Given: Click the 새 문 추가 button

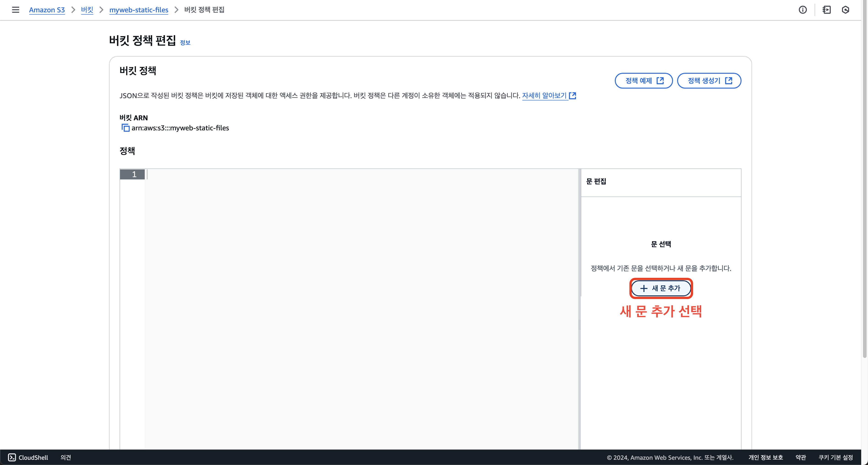Looking at the screenshot, I should [661, 288].
